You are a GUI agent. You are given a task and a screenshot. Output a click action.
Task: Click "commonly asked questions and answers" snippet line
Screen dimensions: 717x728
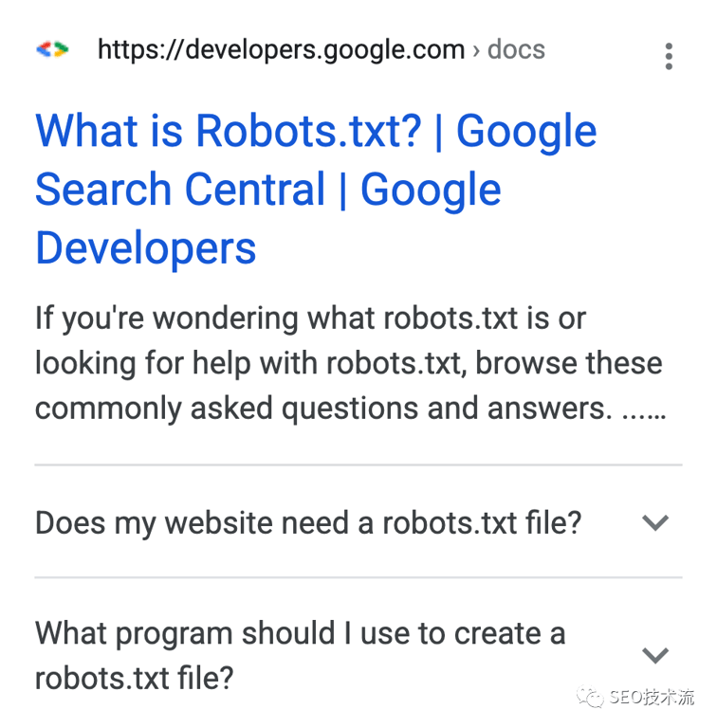323,409
